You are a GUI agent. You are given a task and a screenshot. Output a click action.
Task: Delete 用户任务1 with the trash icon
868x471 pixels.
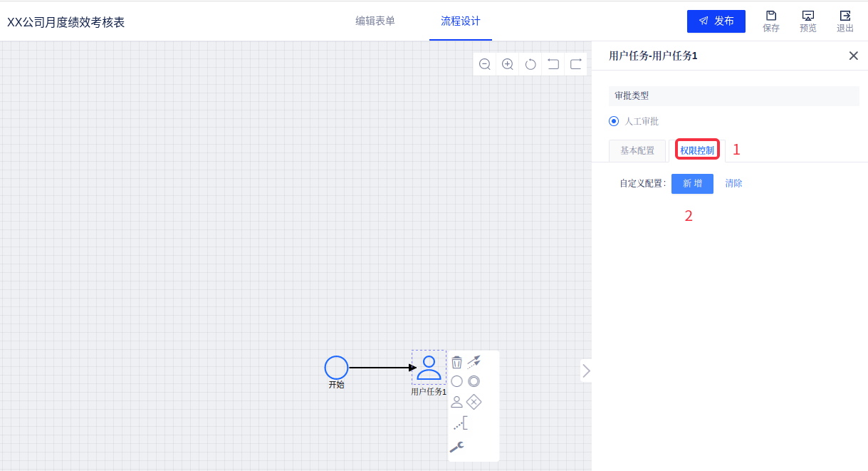pyautogui.click(x=457, y=362)
